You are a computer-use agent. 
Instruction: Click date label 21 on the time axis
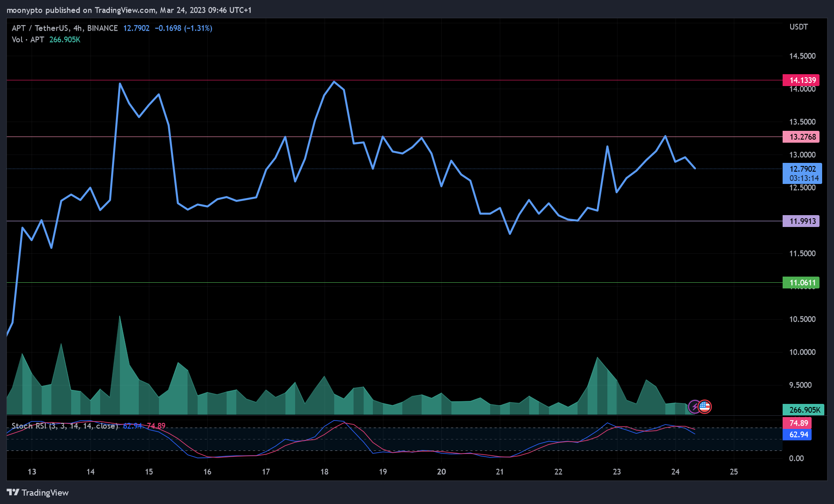[x=500, y=472]
